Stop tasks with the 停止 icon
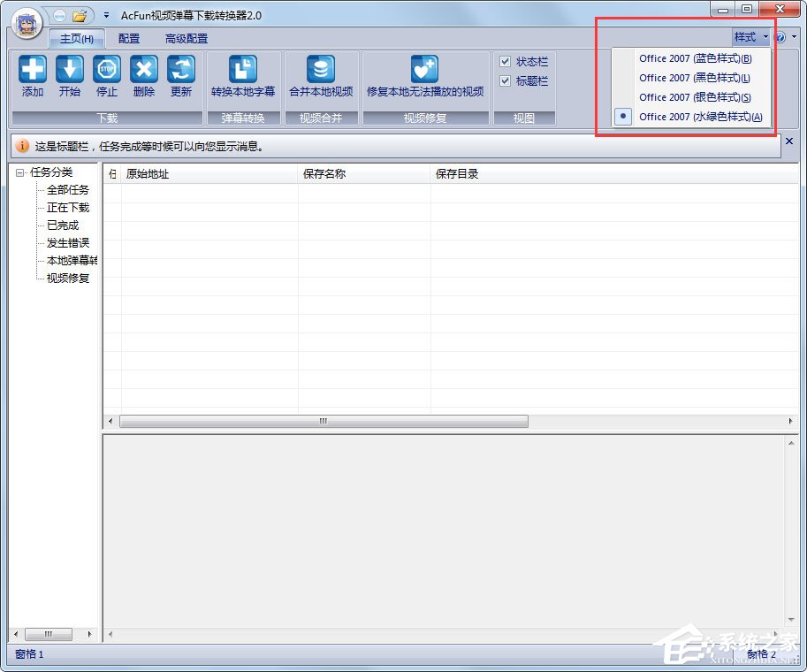The image size is (807, 672). [107, 70]
